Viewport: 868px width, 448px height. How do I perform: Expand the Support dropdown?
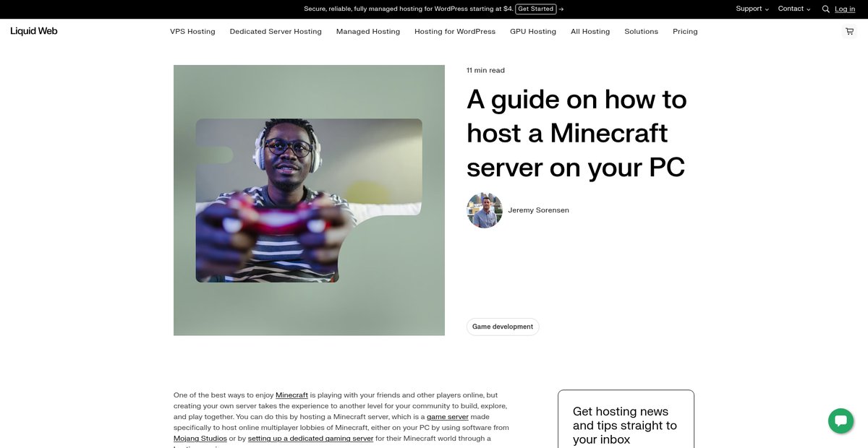pos(752,9)
